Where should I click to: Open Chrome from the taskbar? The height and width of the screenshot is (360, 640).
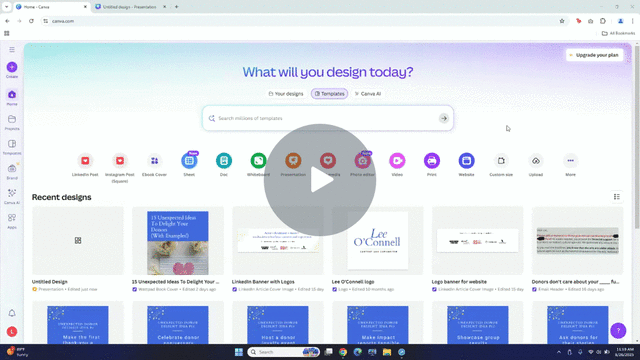[343, 352]
